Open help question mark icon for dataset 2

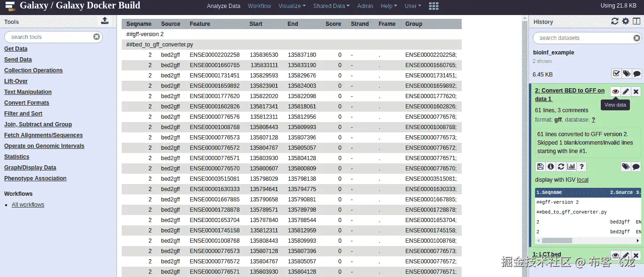582,166
